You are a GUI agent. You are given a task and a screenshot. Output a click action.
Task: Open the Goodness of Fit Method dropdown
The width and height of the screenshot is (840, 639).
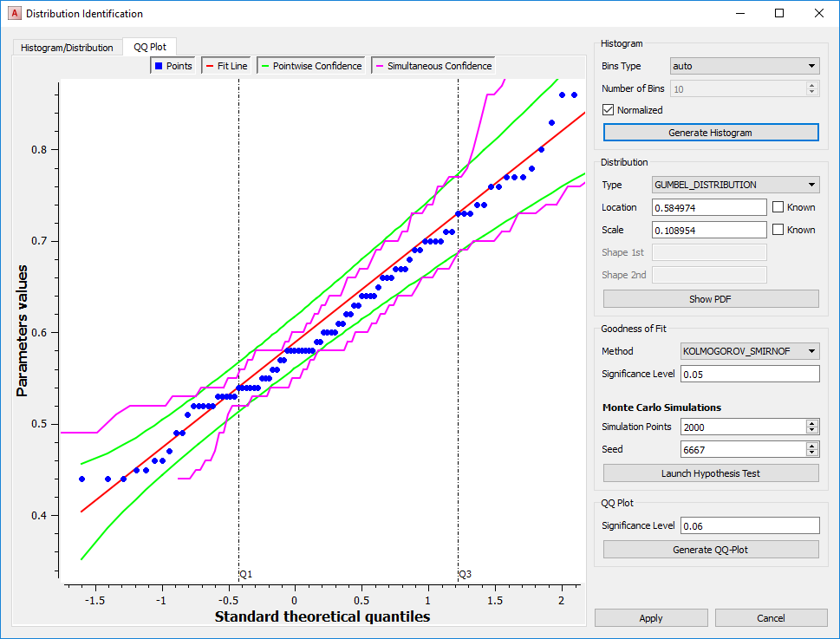(749, 351)
